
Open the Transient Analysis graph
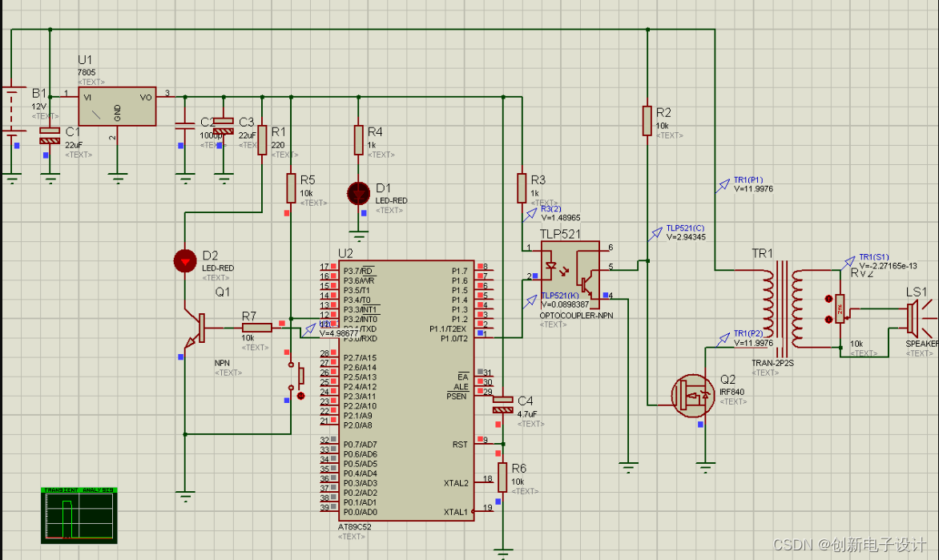[79, 516]
